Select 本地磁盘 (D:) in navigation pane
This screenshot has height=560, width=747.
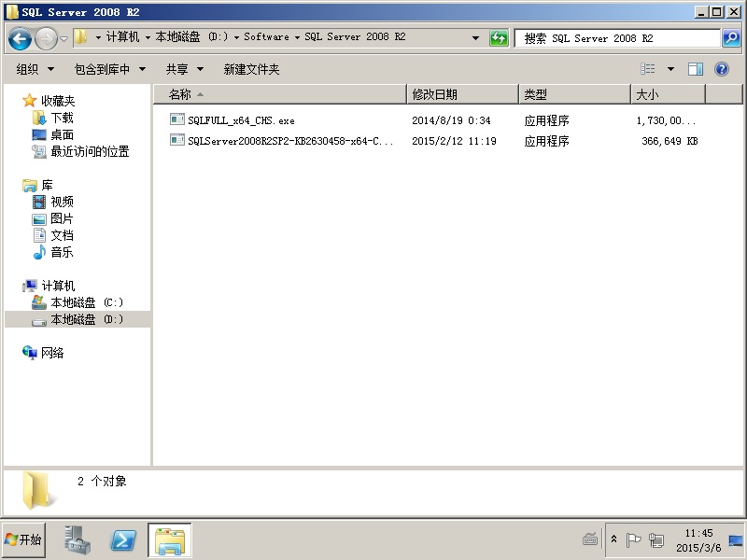click(87, 319)
